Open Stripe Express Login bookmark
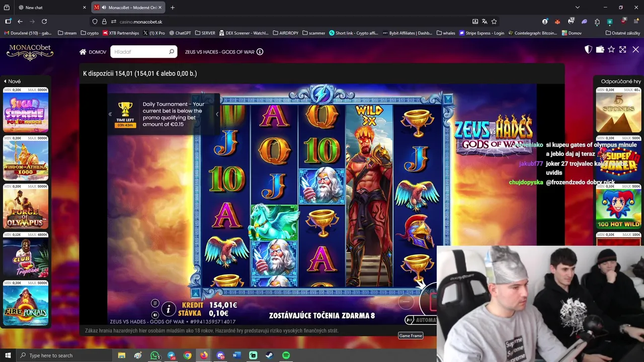 coord(481,33)
